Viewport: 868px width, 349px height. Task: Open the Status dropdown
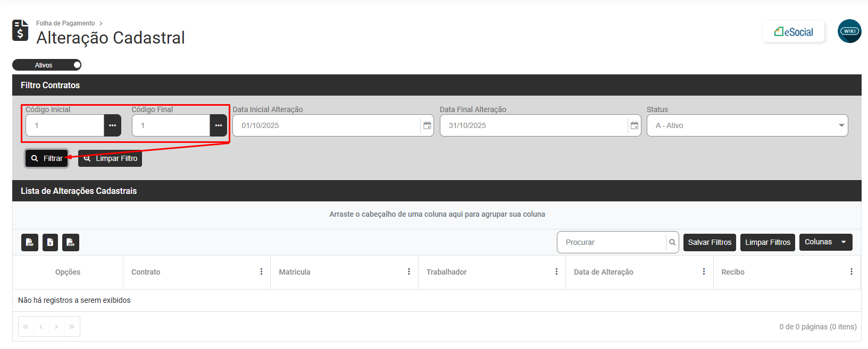(747, 126)
